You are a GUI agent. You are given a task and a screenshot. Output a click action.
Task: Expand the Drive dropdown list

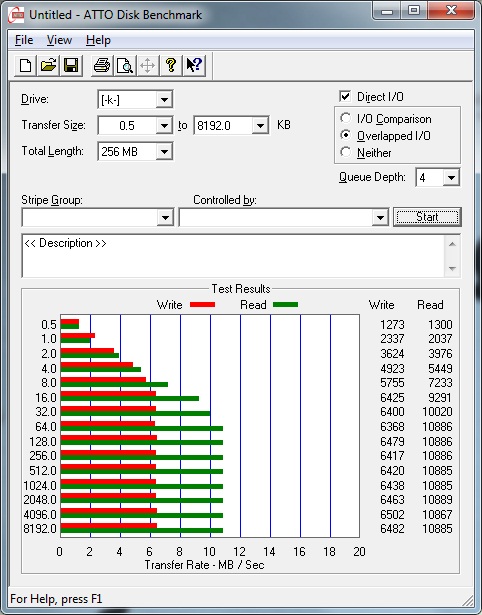[x=164, y=100]
